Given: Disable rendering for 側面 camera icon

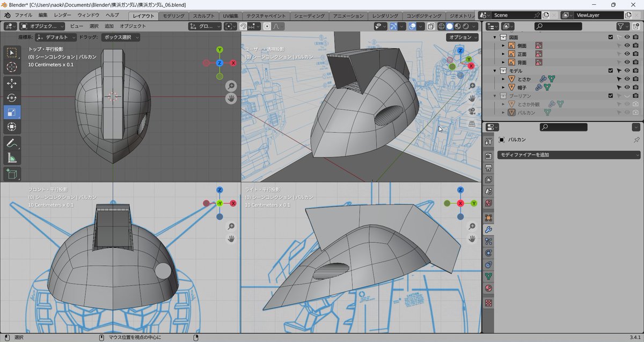Looking at the screenshot, I should tap(635, 46).
